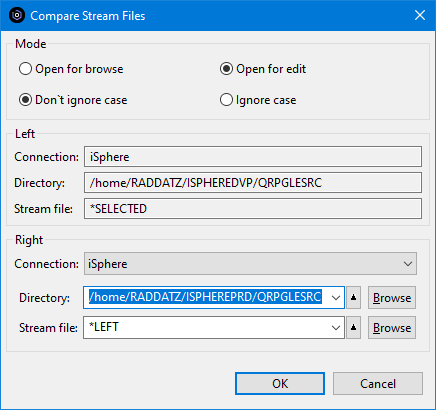Viewport: 436px width, 410px height.
Task: Click the Left Directory ISPHEREDVP path field
Action: (x=253, y=183)
